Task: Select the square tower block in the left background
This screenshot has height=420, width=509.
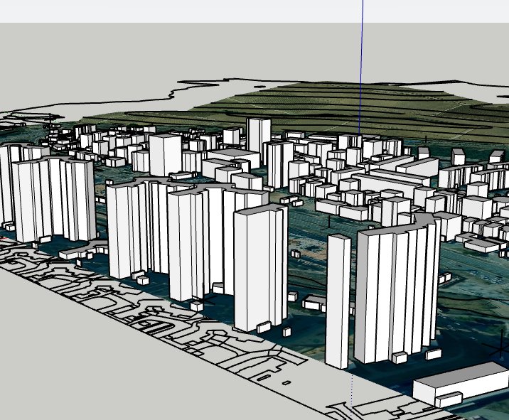Action: click(166, 155)
